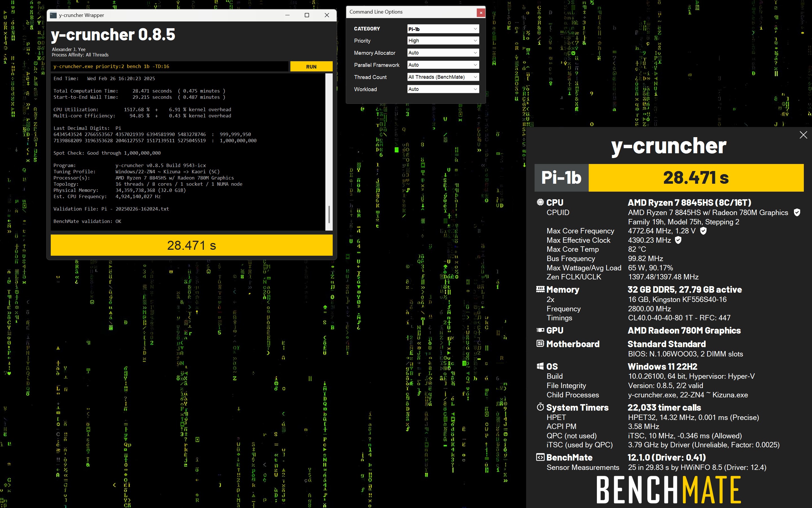
Task: Click the 'Est. CPU Frequency' value line
Action: point(107,196)
